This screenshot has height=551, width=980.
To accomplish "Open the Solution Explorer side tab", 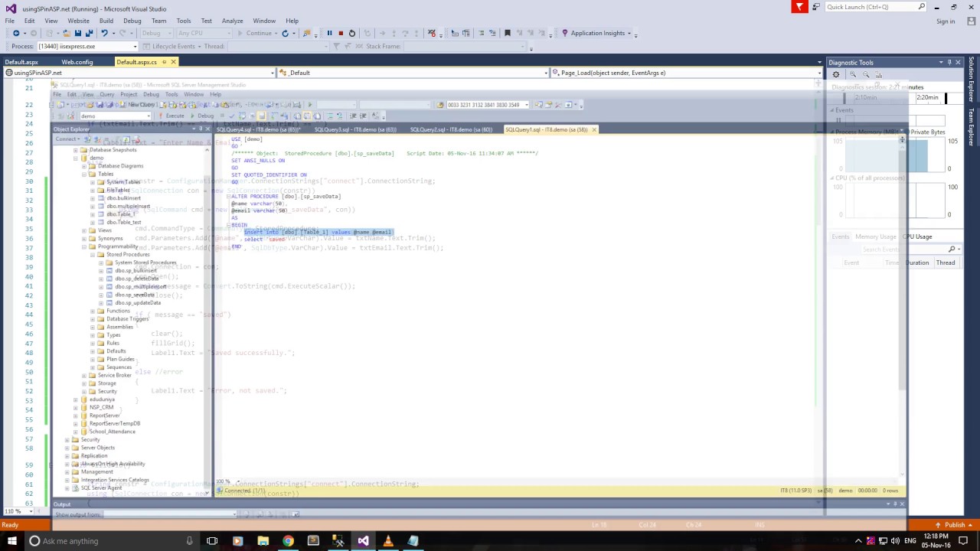I will [972, 80].
